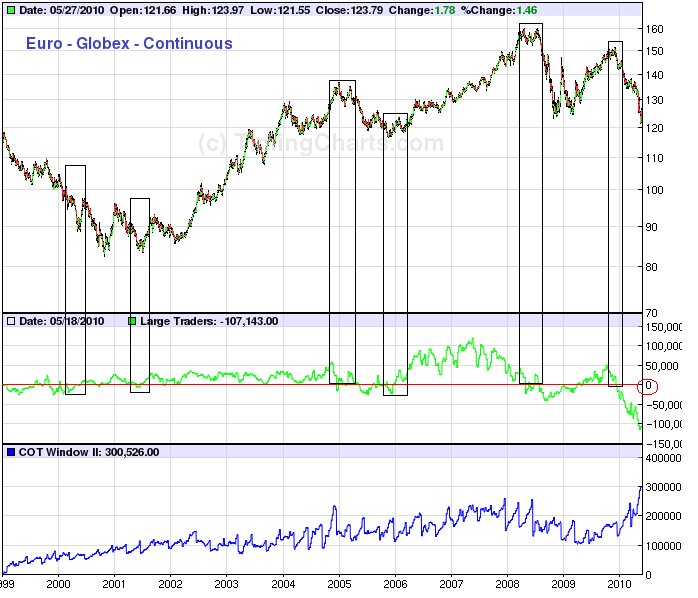Click the Open:121.66 value
The image size is (698, 598).
pyautogui.click(x=143, y=10)
